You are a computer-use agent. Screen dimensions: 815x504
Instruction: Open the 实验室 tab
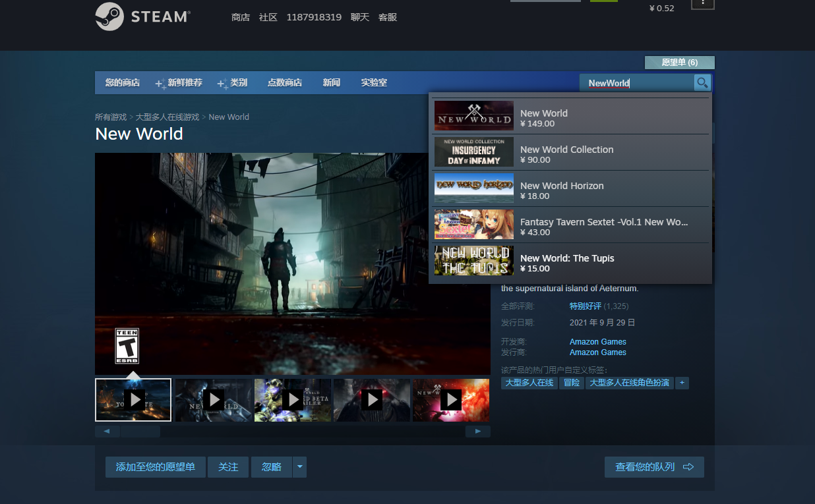click(374, 83)
